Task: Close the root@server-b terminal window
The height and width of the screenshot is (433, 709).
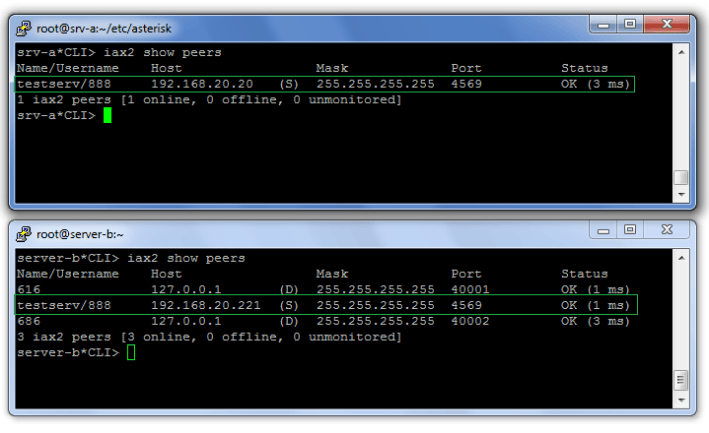Action: pyautogui.click(x=666, y=230)
